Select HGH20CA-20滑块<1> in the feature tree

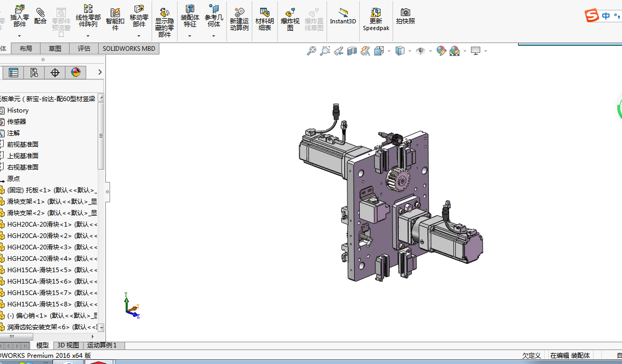[x=39, y=225]
